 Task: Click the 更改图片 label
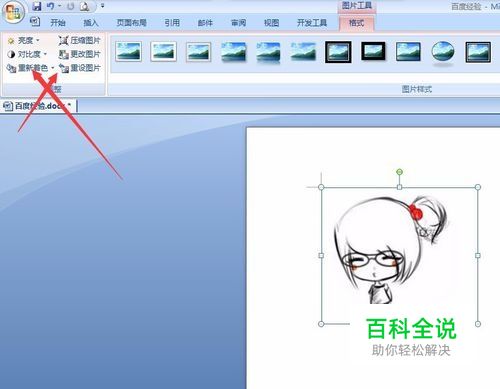pyautogui.click(x=85, y=54)
